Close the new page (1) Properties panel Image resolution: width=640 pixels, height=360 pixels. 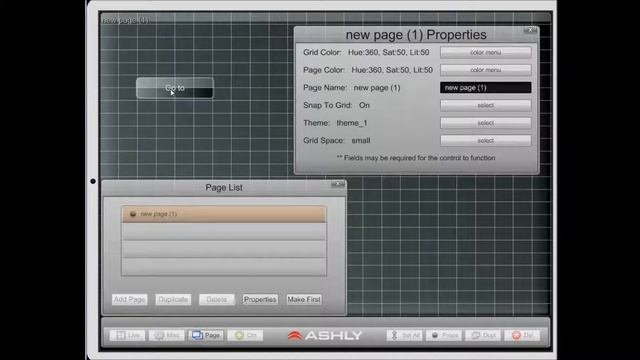pyautogui.click(x=530, y=30)
